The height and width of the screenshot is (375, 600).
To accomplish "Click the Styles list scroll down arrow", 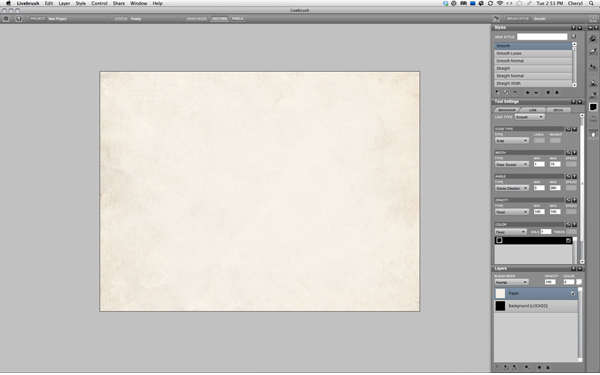I will click(x=574, y=85).
